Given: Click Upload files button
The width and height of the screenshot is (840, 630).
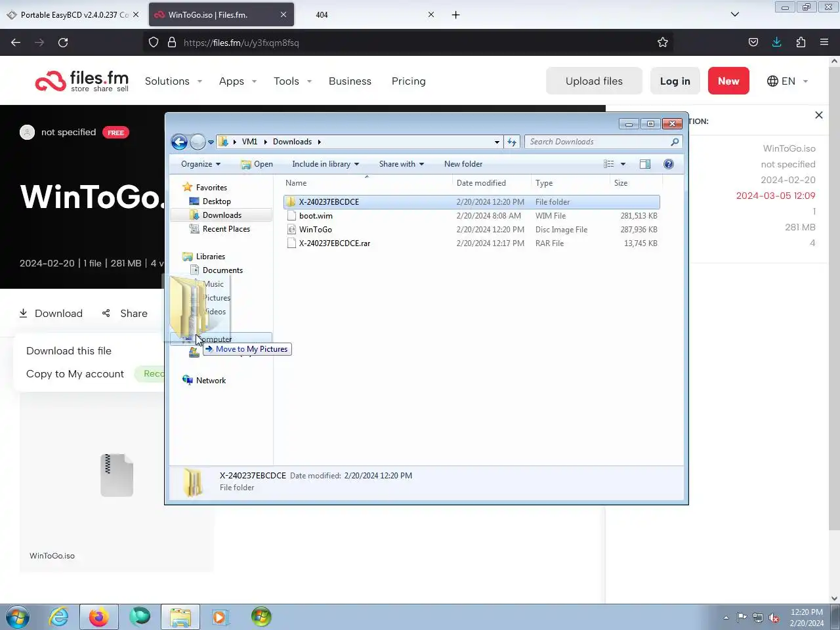Looking at the screenshot, I should point(594,81).
